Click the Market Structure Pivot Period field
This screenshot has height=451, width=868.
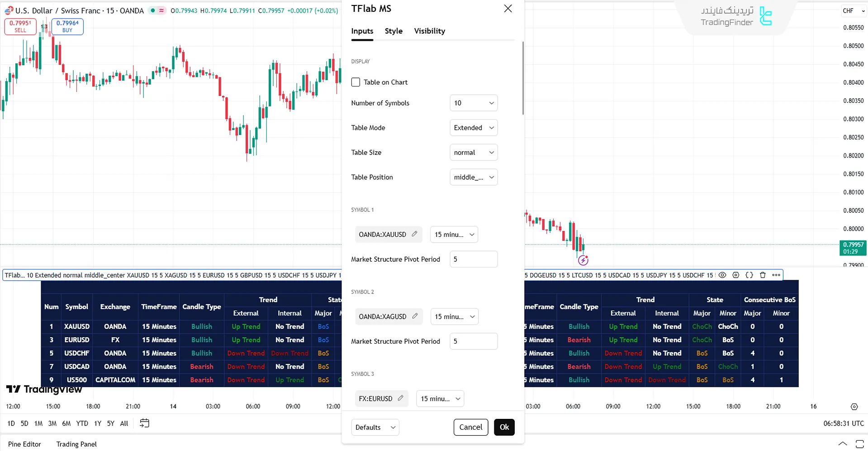[473, 259]
